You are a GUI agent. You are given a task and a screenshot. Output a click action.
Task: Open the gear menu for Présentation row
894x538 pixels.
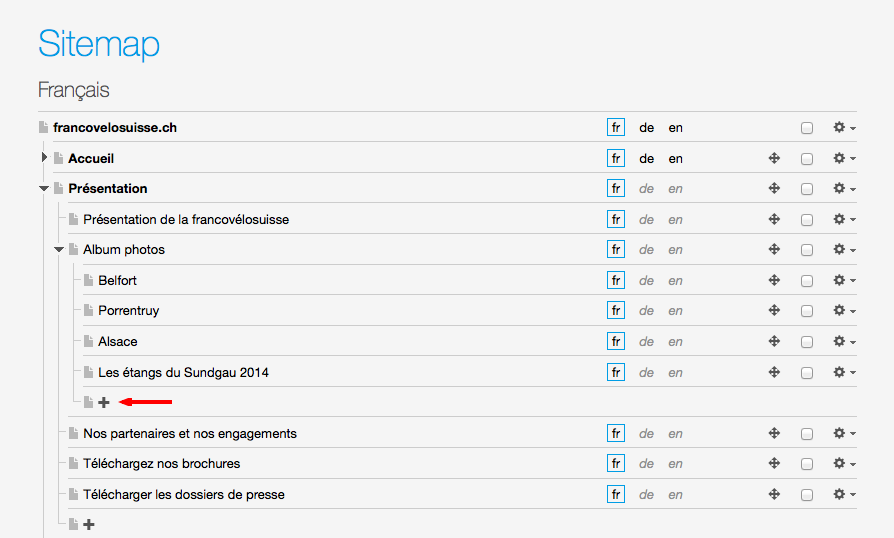point(844,189)
